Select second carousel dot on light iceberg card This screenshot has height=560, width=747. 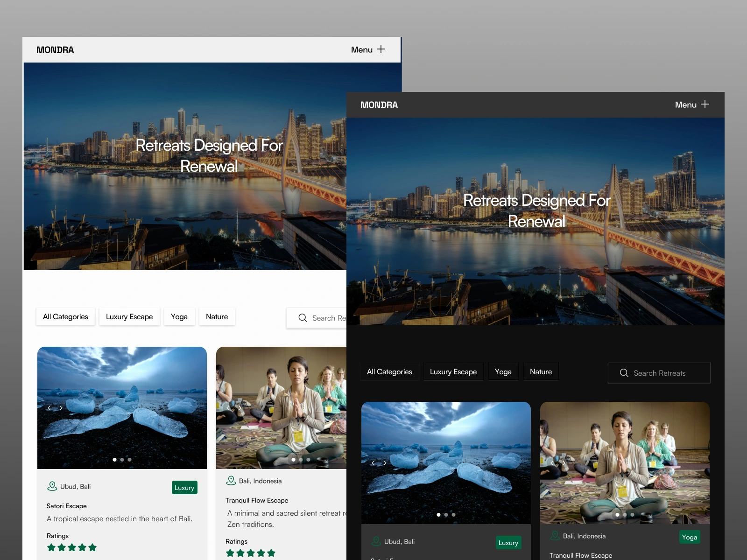[122, 460]
